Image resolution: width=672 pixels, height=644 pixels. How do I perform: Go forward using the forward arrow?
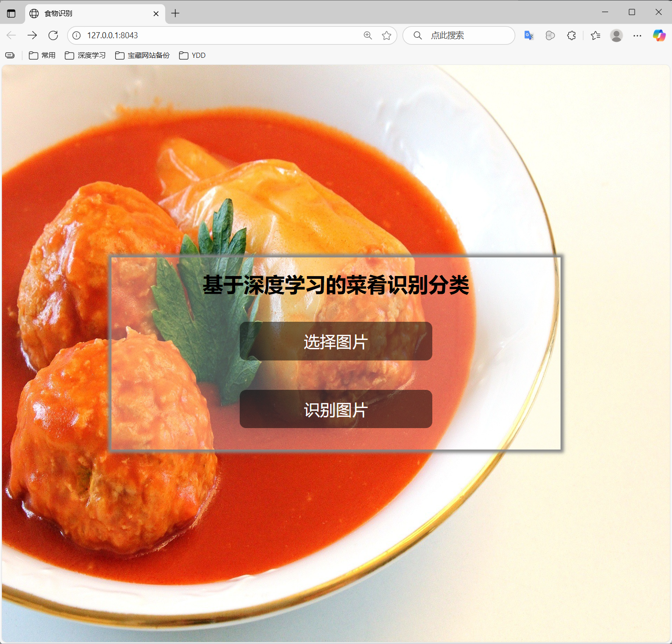[x=32, y=35]
